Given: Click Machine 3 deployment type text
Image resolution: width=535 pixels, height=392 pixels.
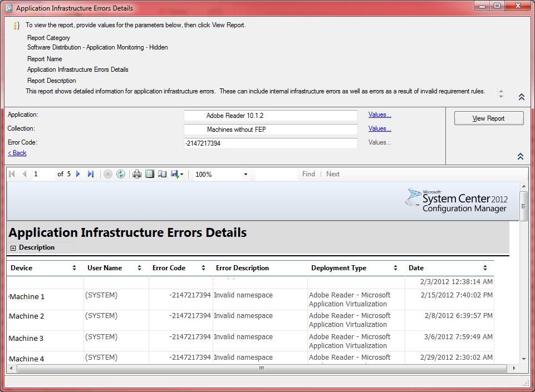Looking at the screenshot, I should click(x=350, y=341).
